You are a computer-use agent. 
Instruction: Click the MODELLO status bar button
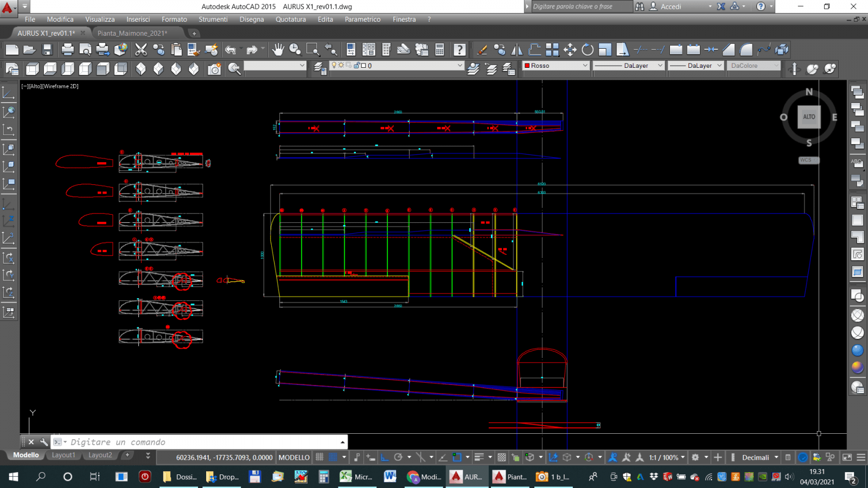point(294,457)
